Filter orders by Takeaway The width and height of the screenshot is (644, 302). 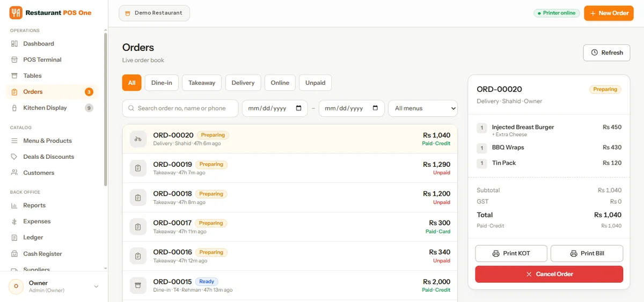[202, 83]
